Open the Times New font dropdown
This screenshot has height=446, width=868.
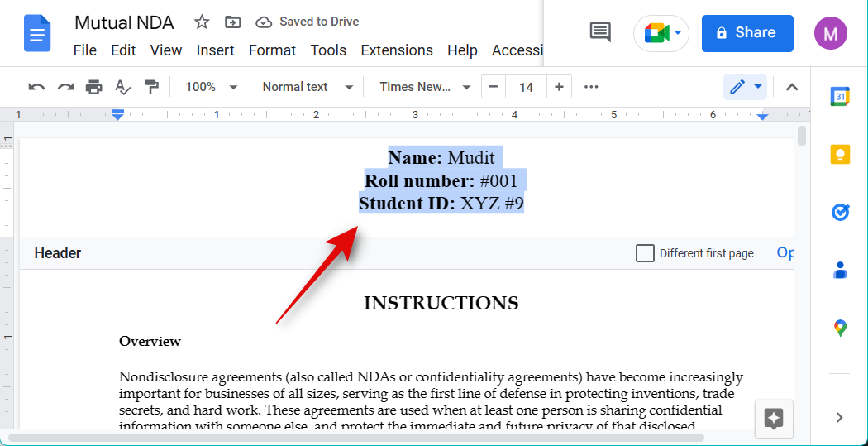pyautogui.click(x=425, y=87)
